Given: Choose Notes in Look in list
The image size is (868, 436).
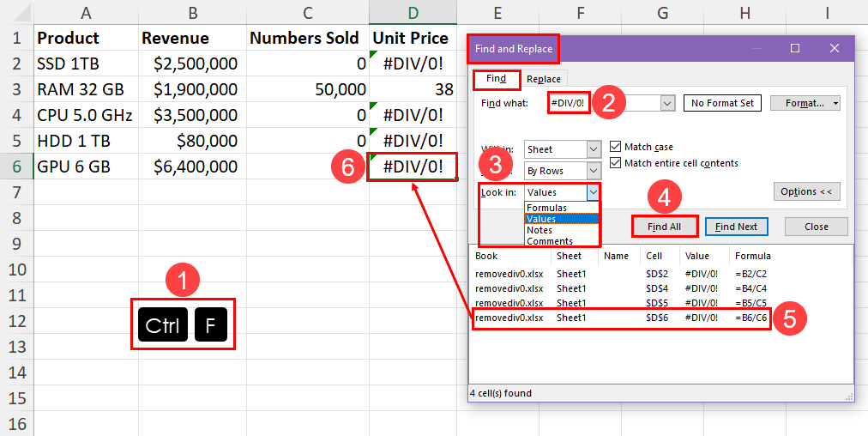Looking at the screenshot, I should click(x=561, y=230).
